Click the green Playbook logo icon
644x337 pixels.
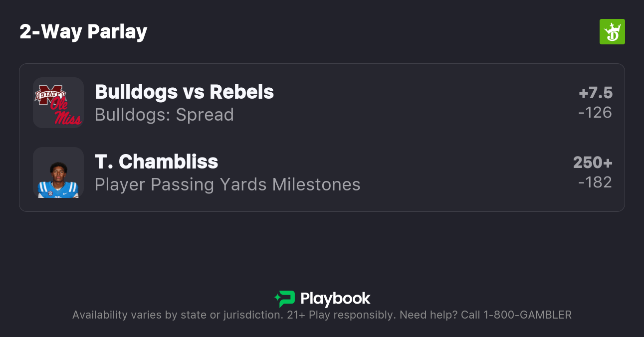285,299
